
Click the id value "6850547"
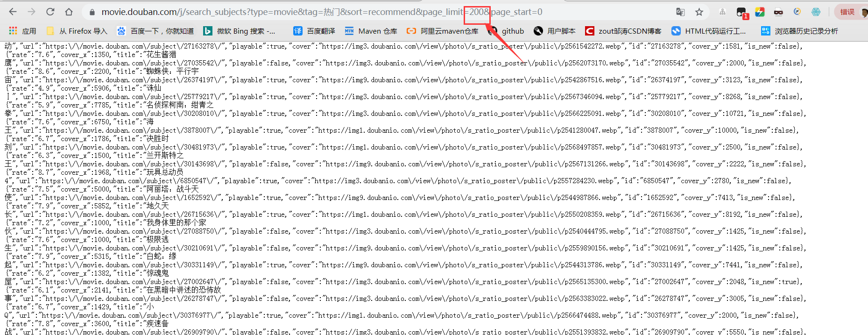pyautogui.click(x=657, y=181)
